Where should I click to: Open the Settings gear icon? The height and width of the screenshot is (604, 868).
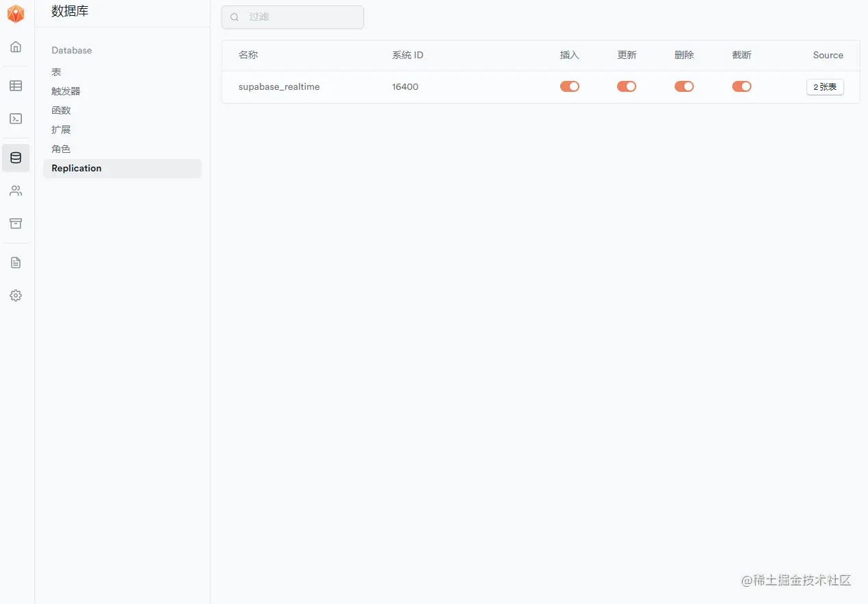point(16,295)
